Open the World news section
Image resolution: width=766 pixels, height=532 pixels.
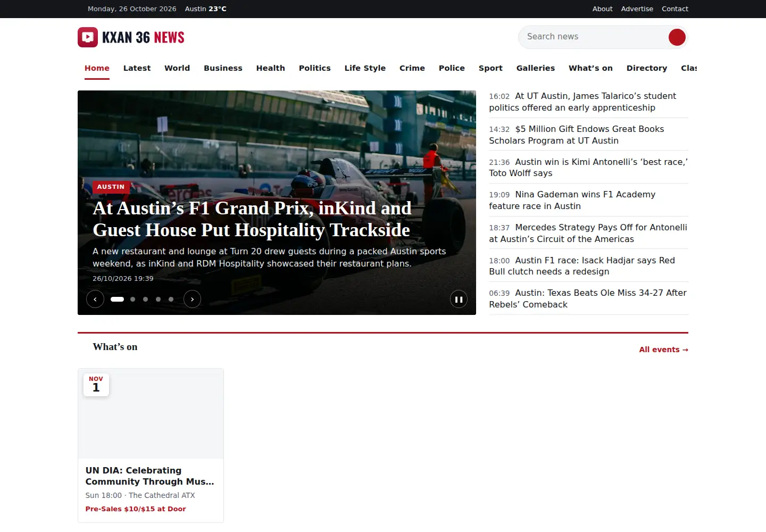177,68
